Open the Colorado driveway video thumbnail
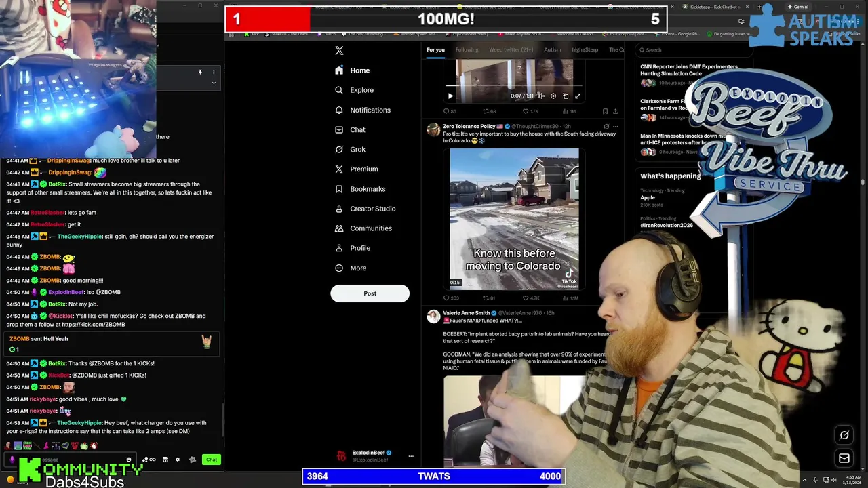Viewport: 868px width, 488px height. point(514,219)
